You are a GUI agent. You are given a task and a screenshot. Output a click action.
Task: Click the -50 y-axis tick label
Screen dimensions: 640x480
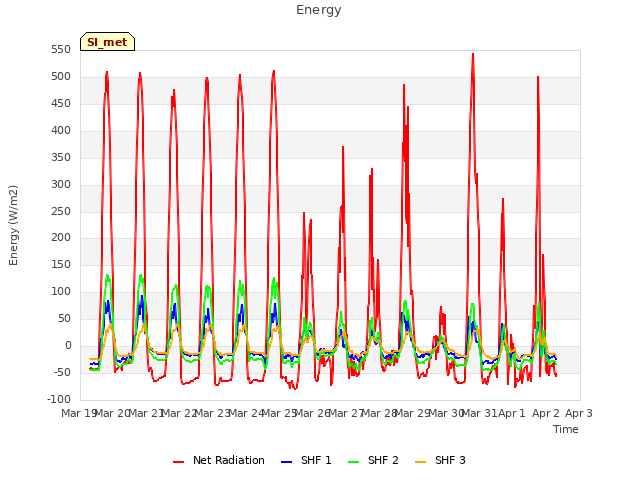click(x=62, y=372)
